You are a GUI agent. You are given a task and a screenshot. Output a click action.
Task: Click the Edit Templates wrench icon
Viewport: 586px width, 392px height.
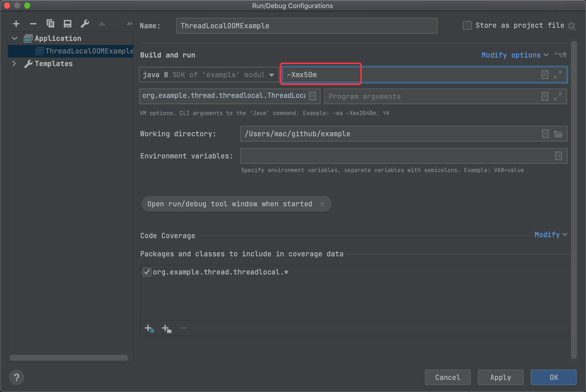click(x=85, y=24)
